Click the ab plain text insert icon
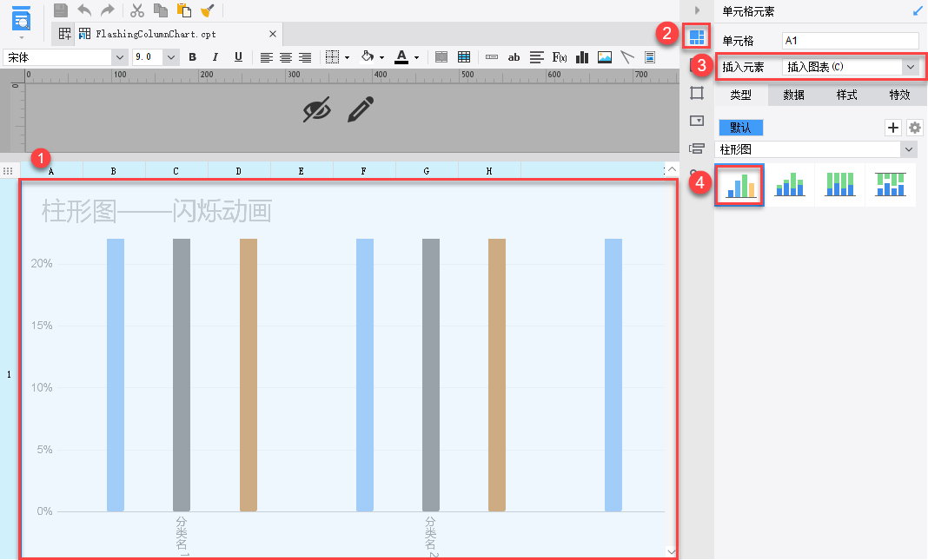Viewport: 928px width, 560px height. 514,57
